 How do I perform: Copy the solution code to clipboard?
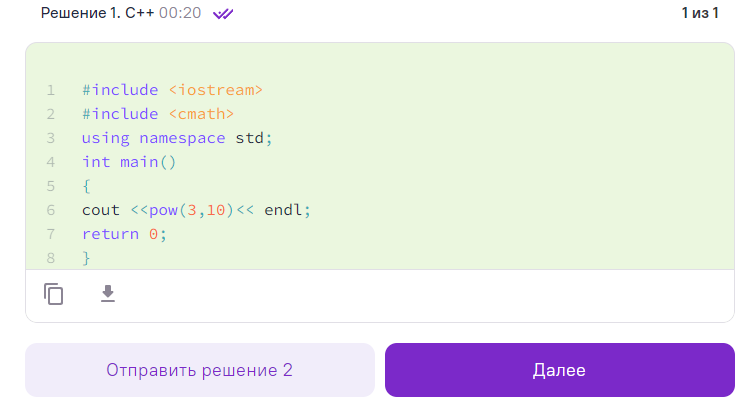pos(53,294)
